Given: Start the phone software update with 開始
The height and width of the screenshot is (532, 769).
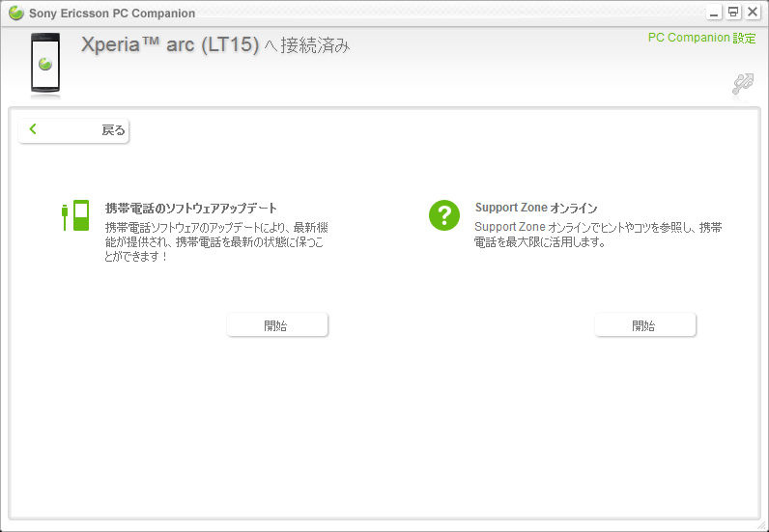Looking at the screenshot, I should click(277, 325).
